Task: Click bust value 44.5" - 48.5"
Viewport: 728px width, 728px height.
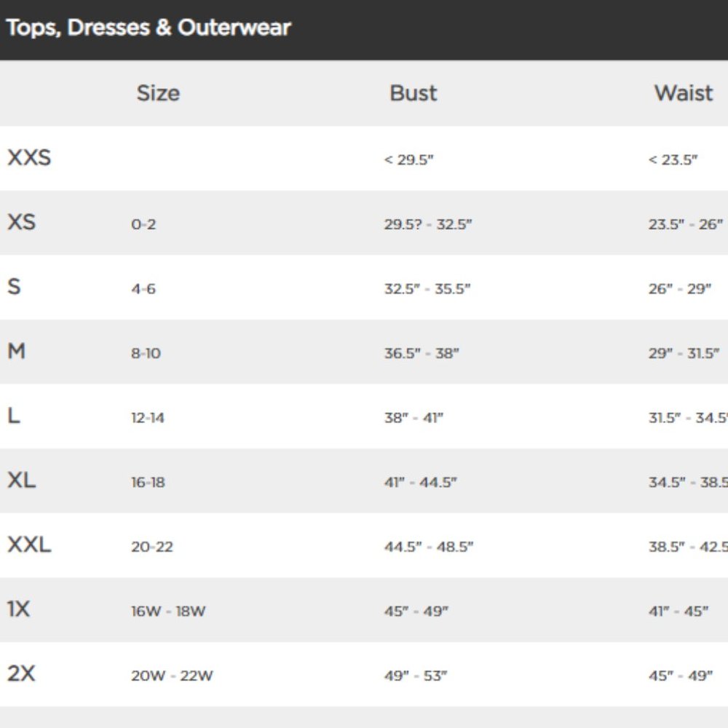Action: 429,547
